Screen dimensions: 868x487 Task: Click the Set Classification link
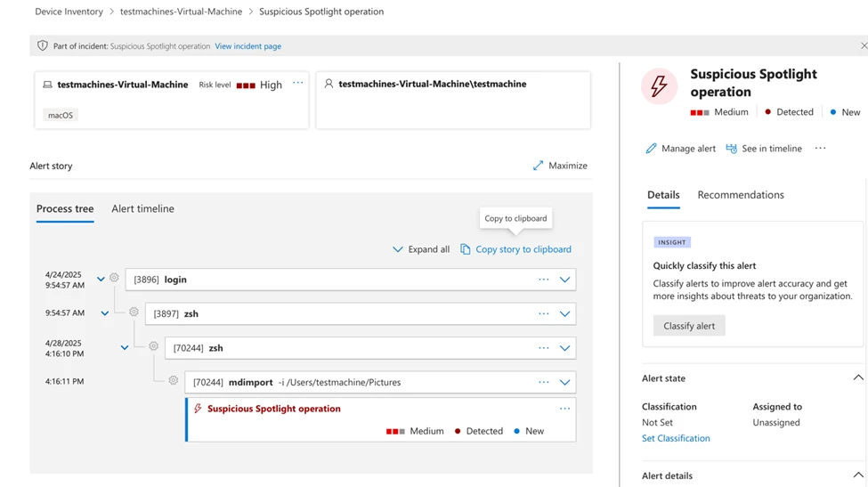click(x=676, y=438)
